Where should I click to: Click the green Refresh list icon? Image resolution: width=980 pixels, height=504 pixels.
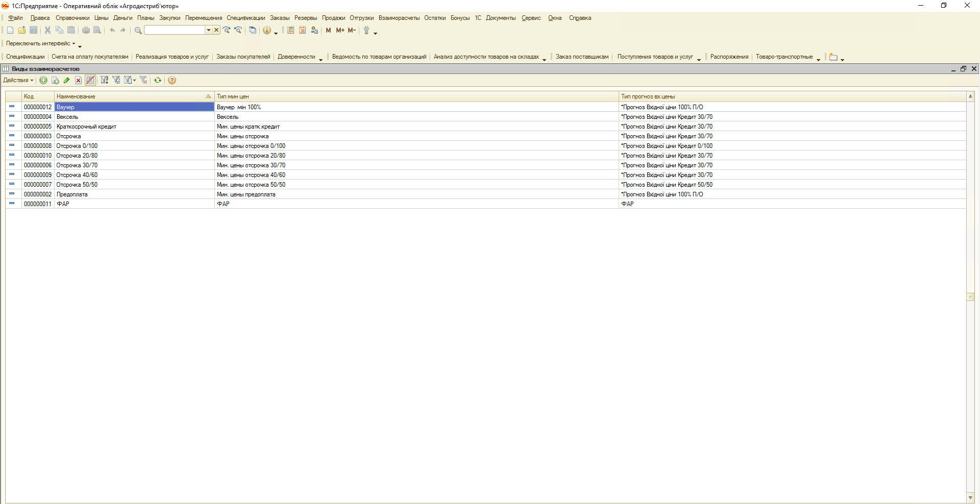click(158, 80)
